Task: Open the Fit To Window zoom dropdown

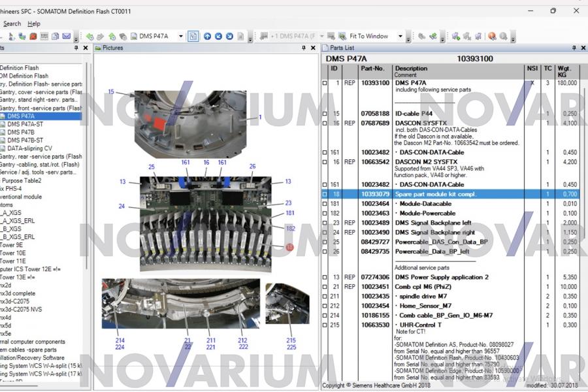Action: tap(400, 37)
